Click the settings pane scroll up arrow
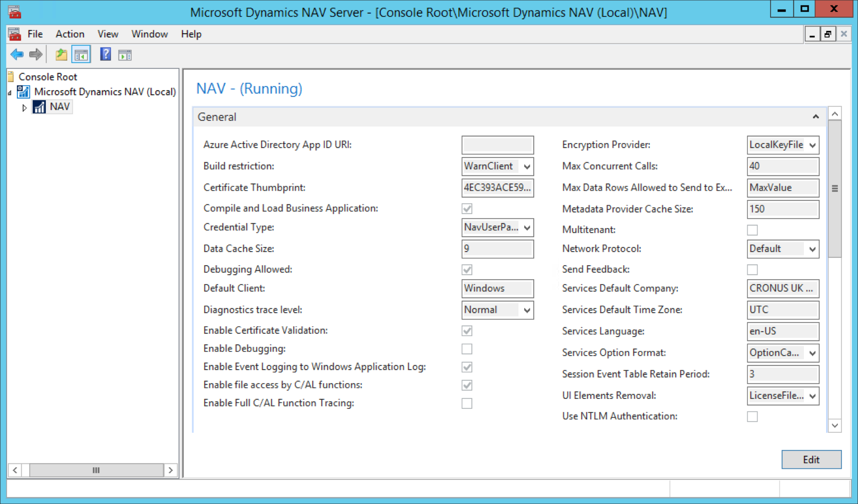 pyautogui.click(x=835, y=114)
